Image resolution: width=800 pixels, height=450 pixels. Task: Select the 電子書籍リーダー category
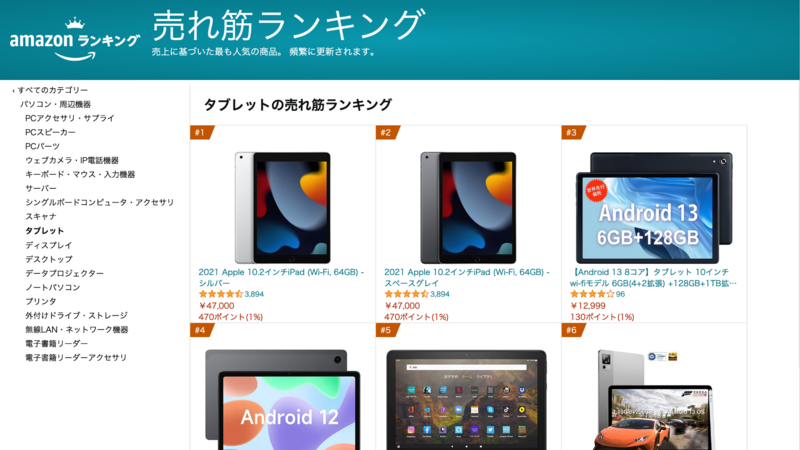pos(57,343)
